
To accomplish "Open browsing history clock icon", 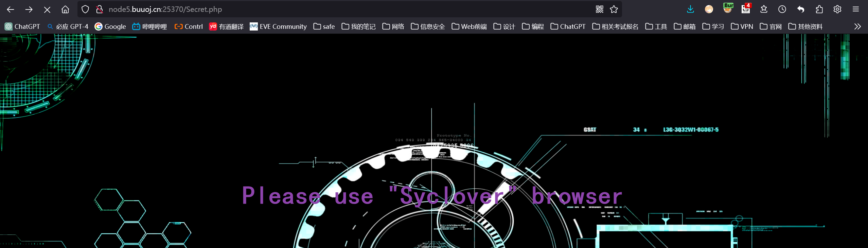I will [782, 9].
